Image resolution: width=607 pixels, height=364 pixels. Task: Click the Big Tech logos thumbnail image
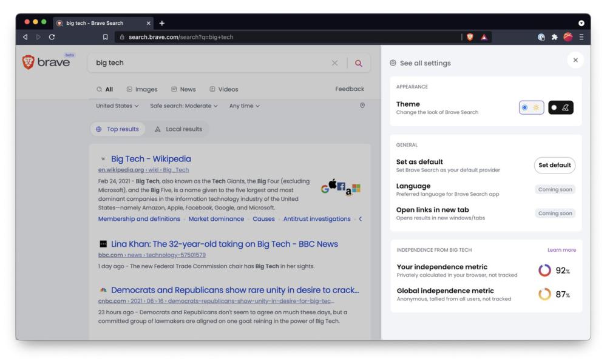click(x=341, y=187)
